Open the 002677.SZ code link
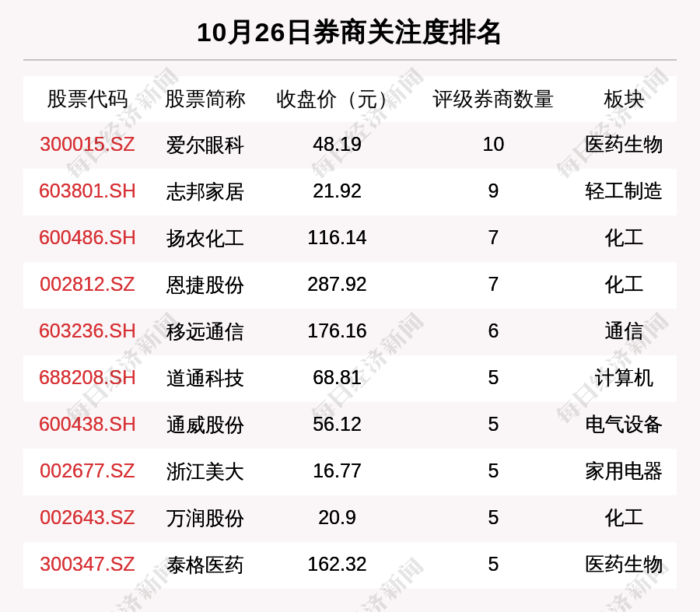 pyautogui.click(x=87, y=471)
